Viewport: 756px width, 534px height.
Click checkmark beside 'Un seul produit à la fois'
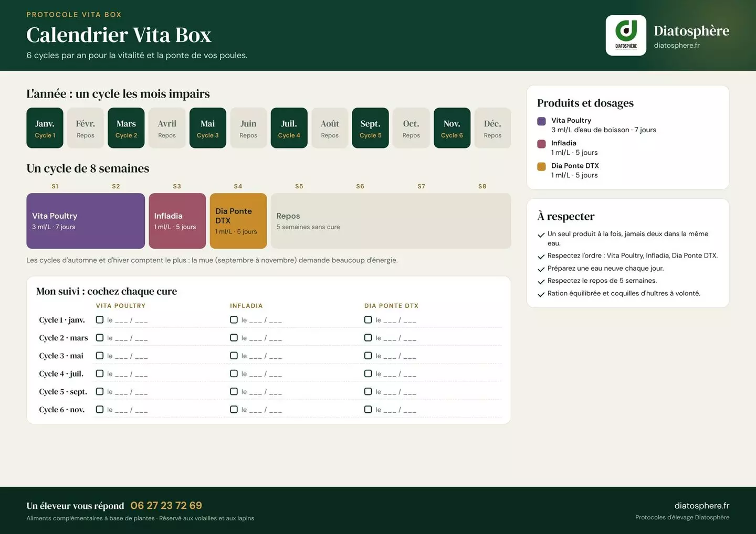[x=541, y=235]
